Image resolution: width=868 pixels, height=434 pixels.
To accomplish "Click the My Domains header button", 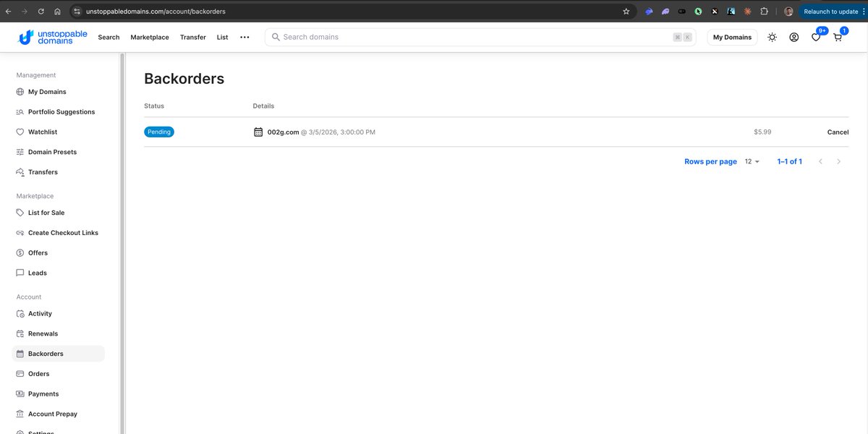I will pos(732,37).
